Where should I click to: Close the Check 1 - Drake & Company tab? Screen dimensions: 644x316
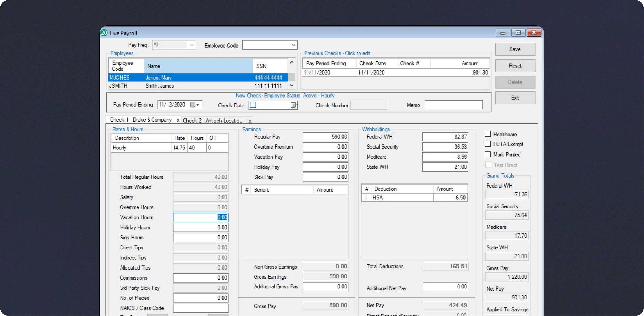pyautogui.click(x=178, y=120)
